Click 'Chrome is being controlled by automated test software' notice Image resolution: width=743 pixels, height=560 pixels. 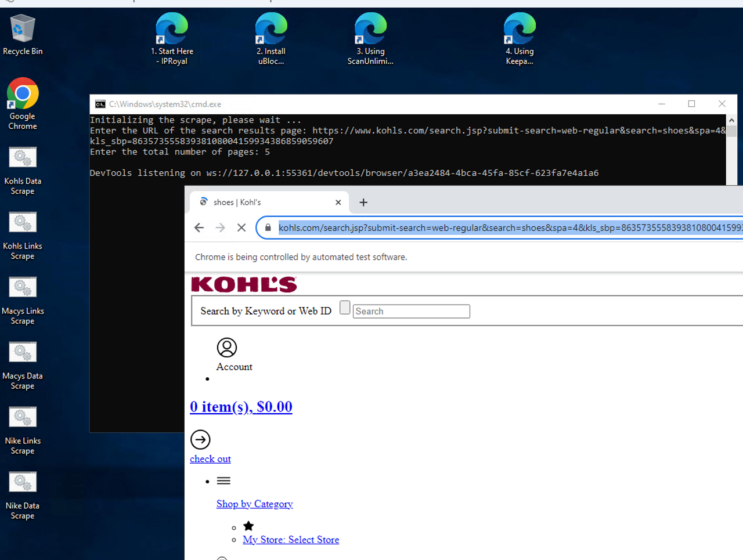[x=301, y=257]
